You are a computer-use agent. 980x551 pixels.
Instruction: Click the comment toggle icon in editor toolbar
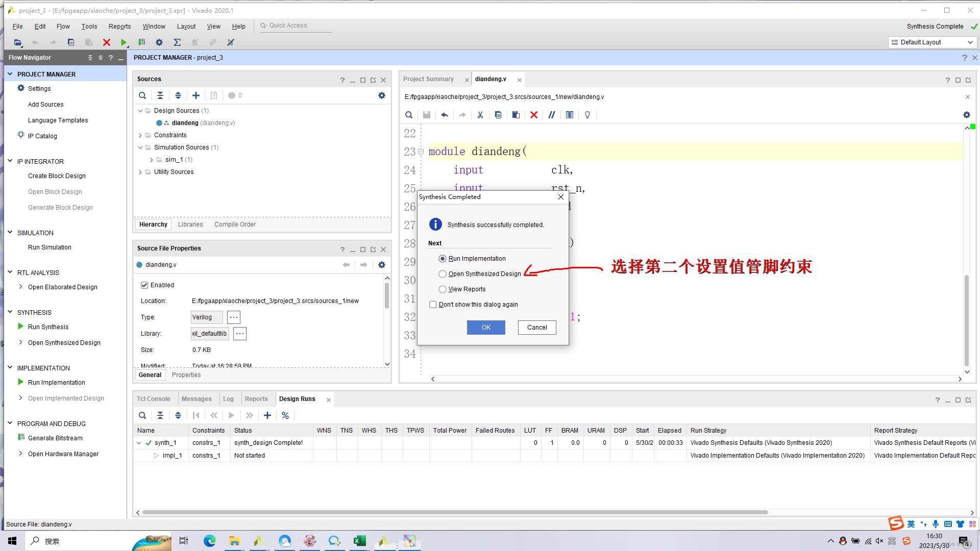click(x=552, y=115)
